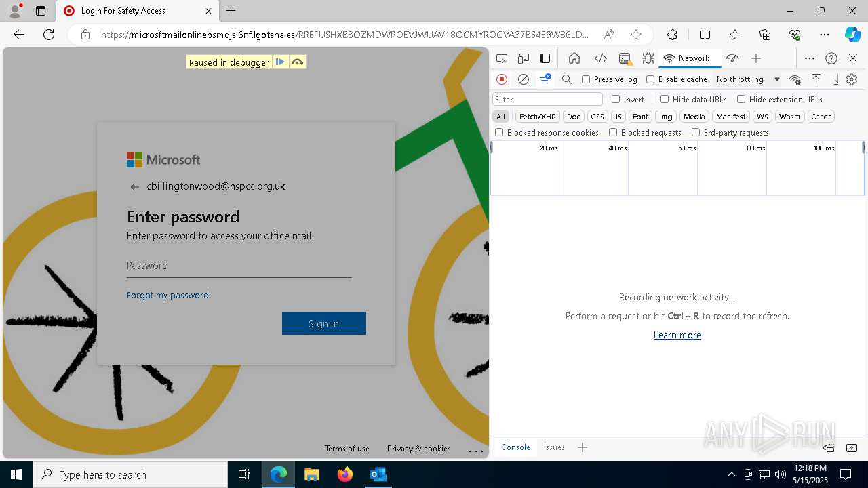
Task: Open Edge split screen icon
Action: click(705, 35)
